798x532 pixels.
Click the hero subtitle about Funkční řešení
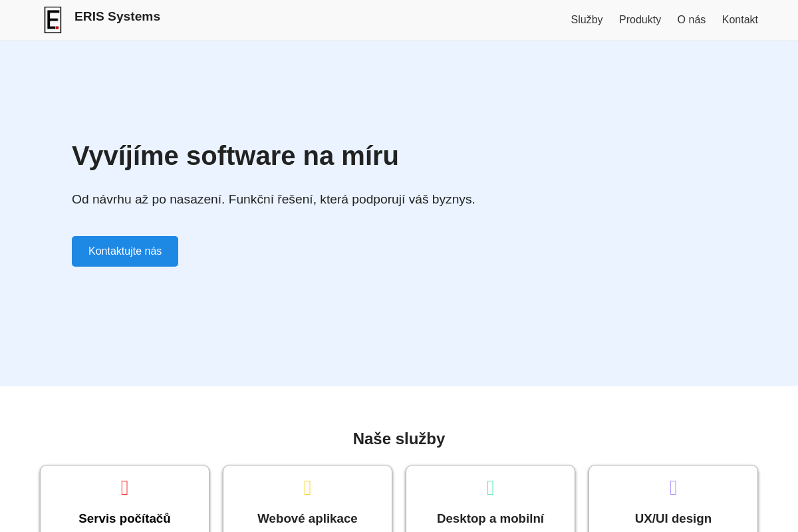click(x=273, y=199)
